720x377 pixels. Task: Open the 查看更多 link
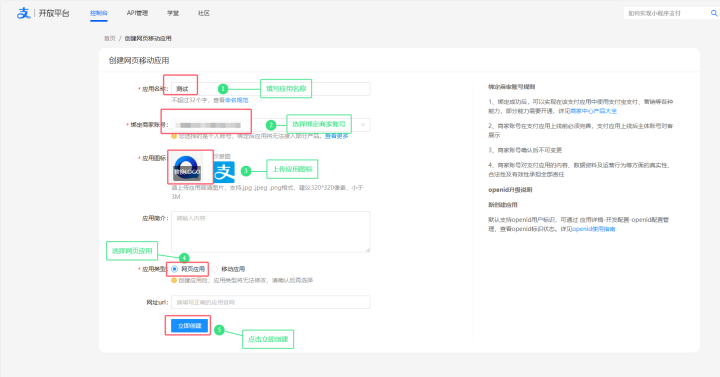(337, 136)
